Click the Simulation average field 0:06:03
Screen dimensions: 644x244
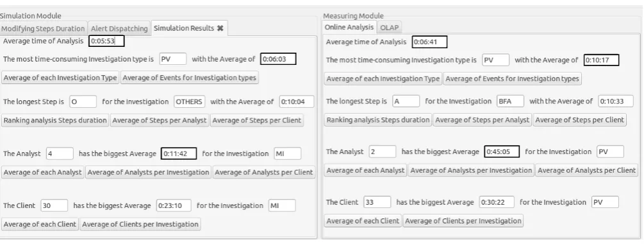[278, 59]
